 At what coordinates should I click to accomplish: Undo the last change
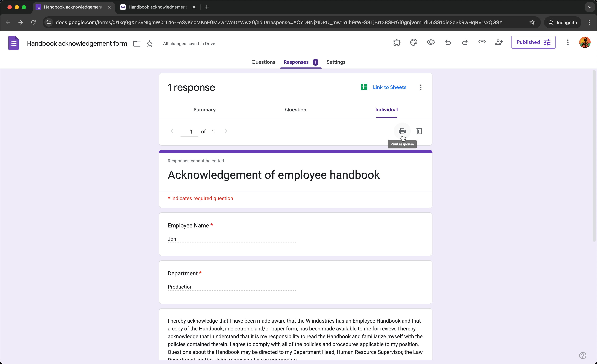(x=448, y=42)
